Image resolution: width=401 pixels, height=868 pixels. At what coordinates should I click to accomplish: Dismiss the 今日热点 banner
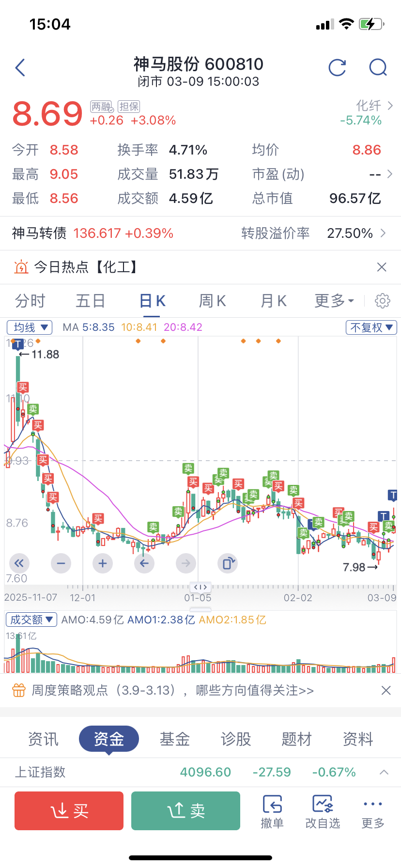[382, 267]
